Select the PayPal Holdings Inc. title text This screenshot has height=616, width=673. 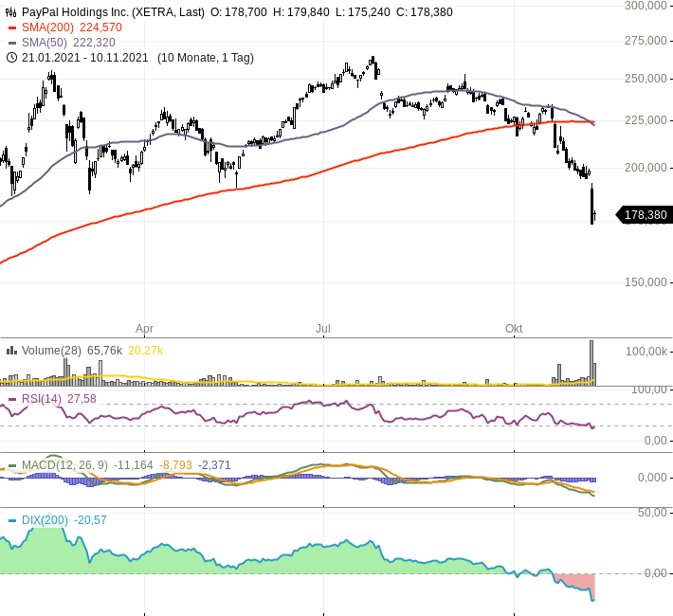pyautogui.click(x=76, y=12)
